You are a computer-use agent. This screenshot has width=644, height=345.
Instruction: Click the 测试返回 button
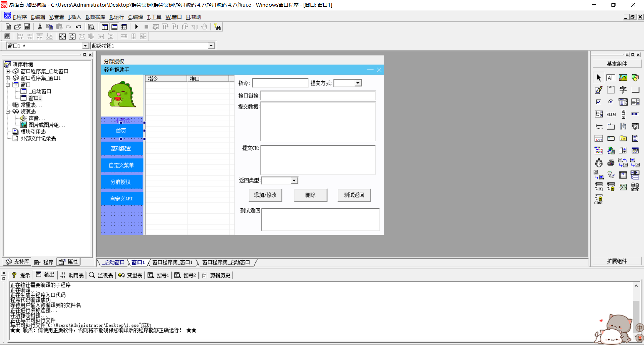pos(354,195)
